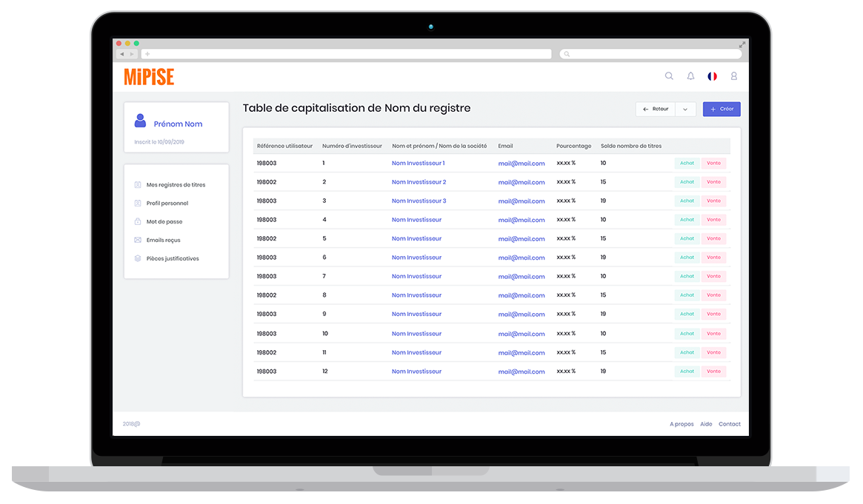
Task: Click the Prénom Nom profile name
Action: (178, 124)
